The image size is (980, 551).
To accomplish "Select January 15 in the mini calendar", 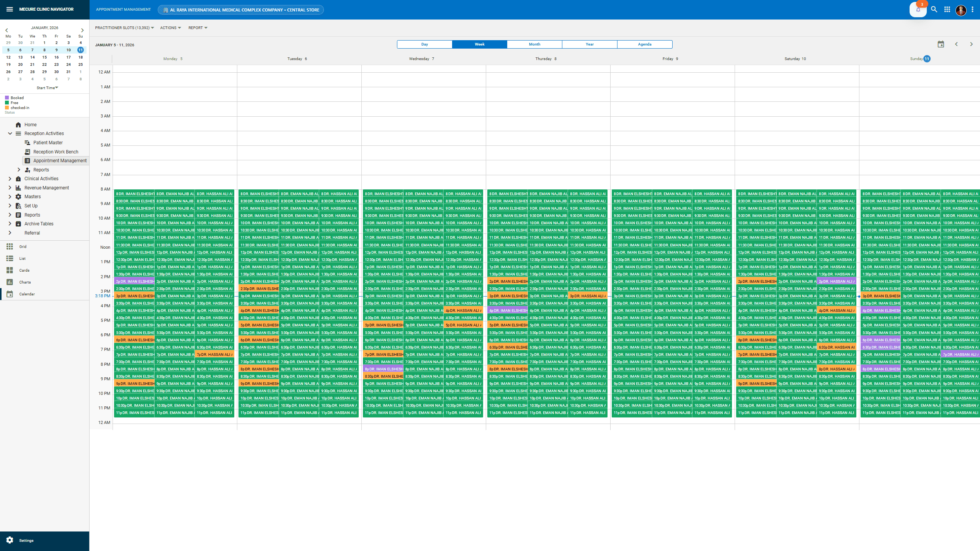I will coord(44,57).
